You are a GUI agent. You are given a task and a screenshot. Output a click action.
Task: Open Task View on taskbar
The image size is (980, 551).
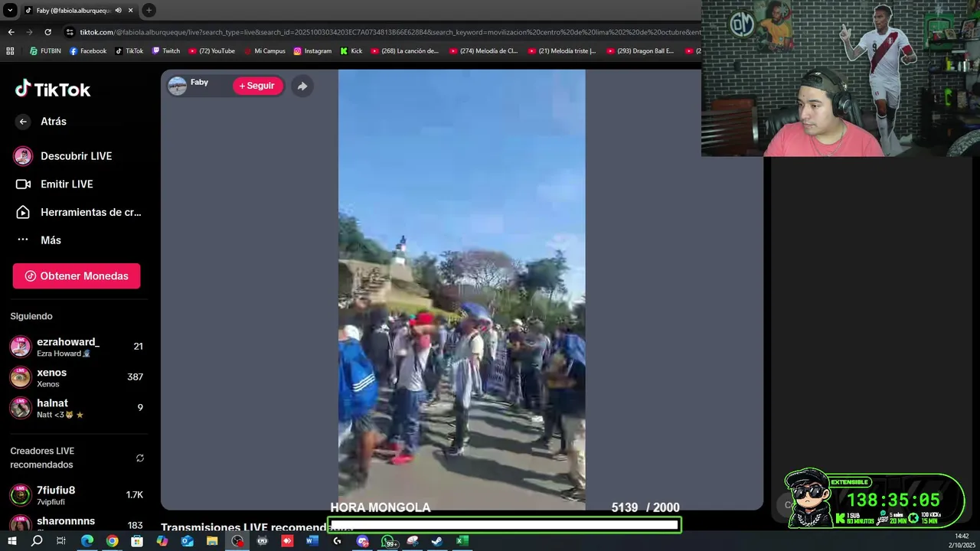[61, 540]
